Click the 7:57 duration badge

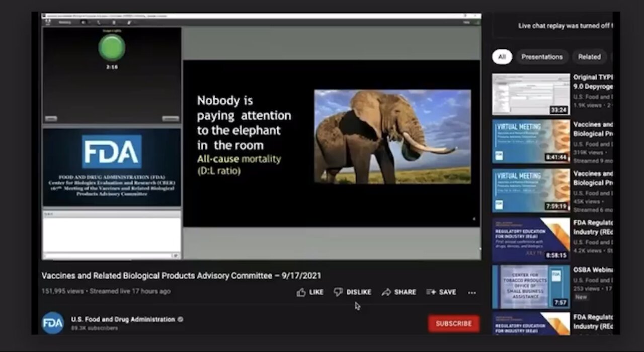(x=560, y=303)
